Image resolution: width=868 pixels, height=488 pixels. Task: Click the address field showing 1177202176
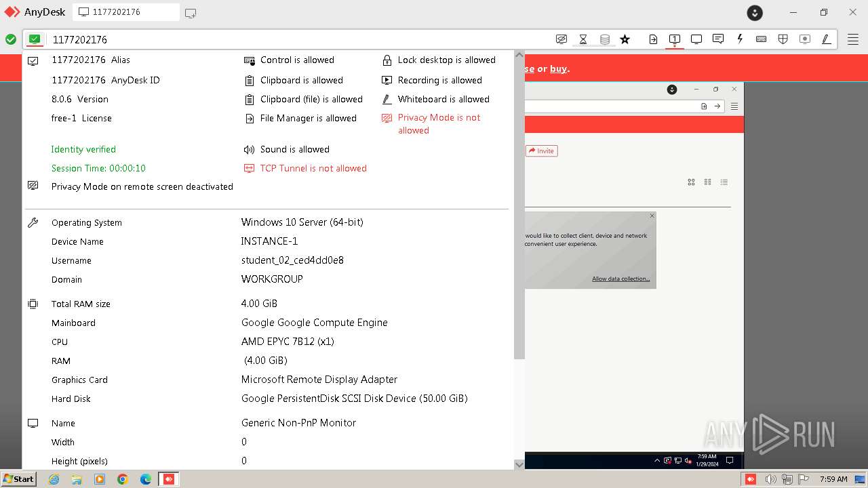(298, 39)
